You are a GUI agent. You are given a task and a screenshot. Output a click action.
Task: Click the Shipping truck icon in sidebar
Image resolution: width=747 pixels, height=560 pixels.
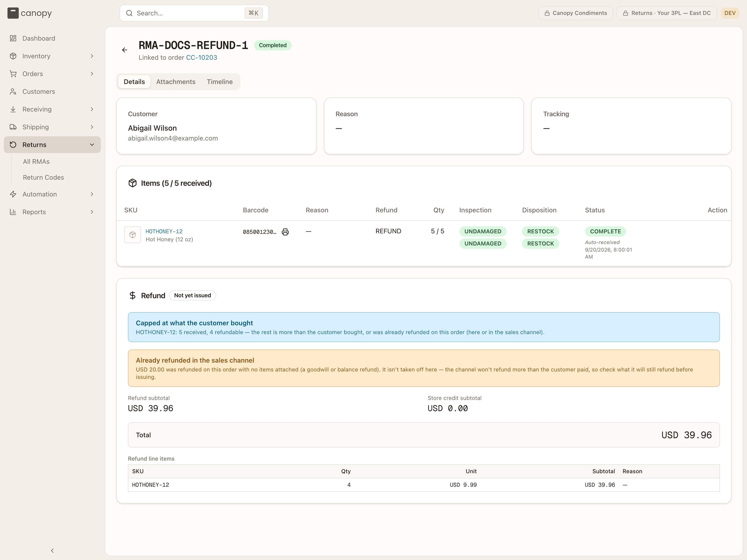pyautogui.click(x=13, y=127)
